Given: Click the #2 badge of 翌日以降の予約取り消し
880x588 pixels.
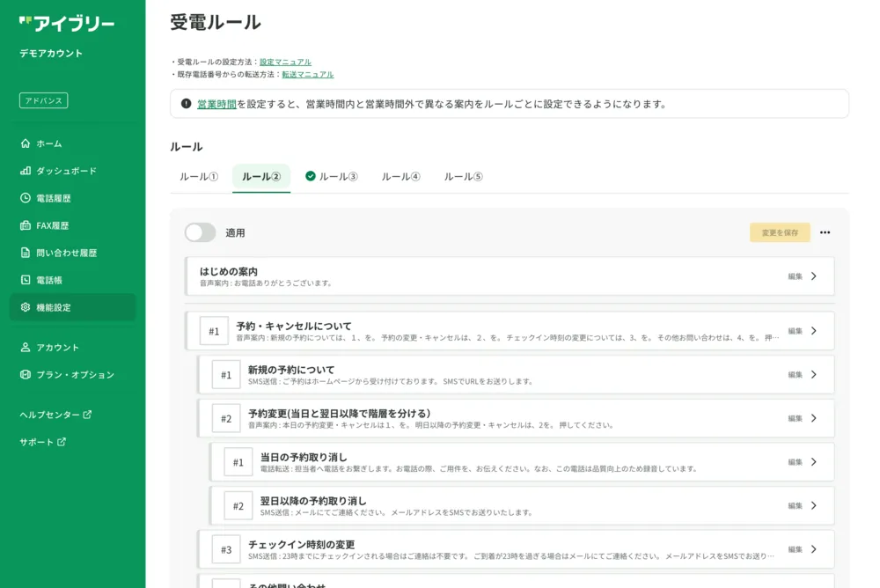Looking at the screenshot, I should 238,506.
